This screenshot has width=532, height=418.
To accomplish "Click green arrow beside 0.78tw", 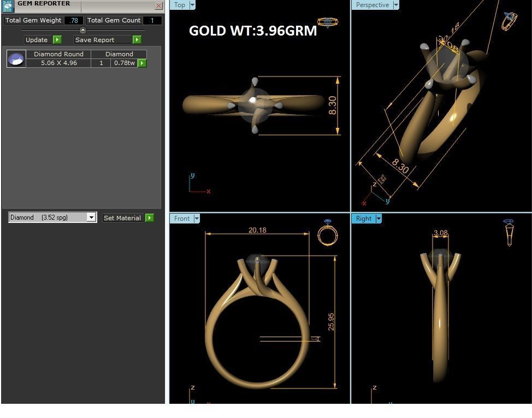I will click(142, 63).
